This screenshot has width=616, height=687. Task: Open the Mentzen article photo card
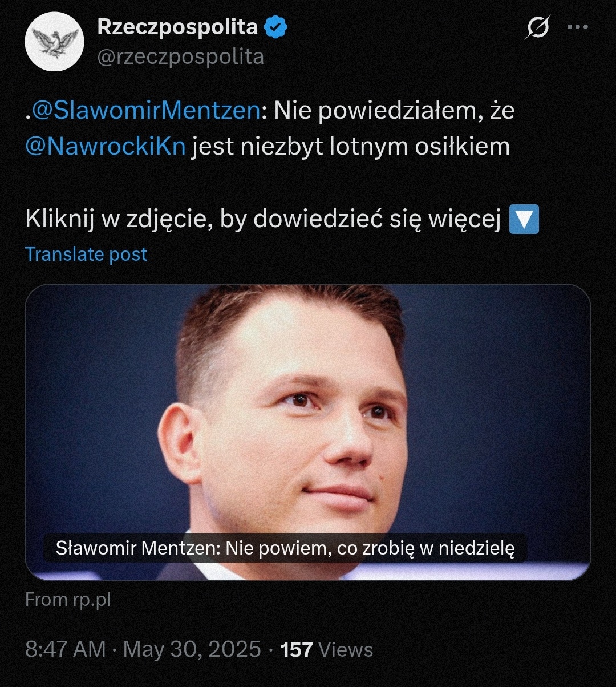pos(308,433)
